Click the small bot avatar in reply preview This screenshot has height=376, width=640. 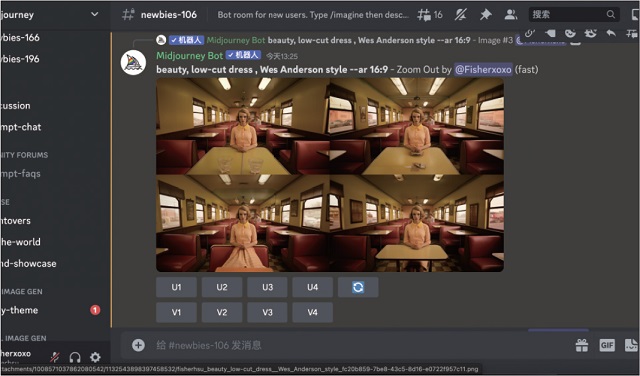point(161,40)
